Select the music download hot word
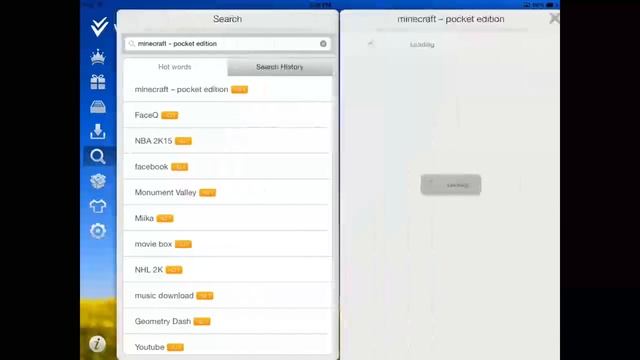 point(227,296)
